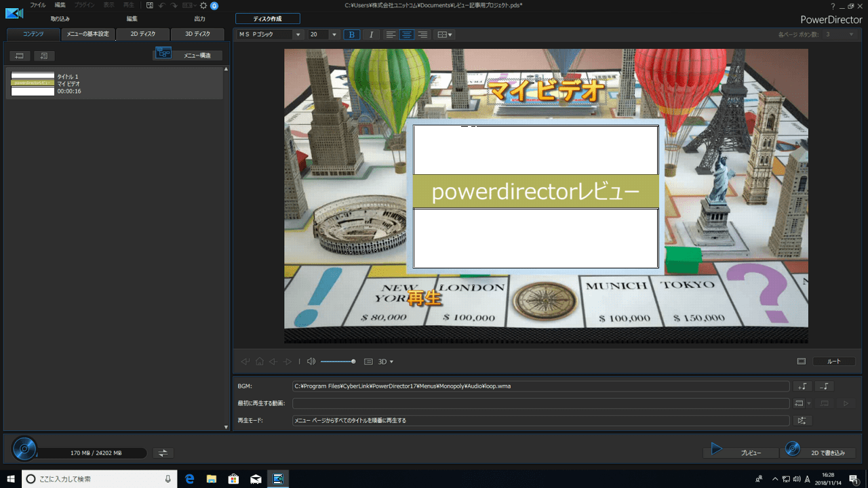Click the 2D で書き込み burn button
The image size is (868, 488).
818,452
